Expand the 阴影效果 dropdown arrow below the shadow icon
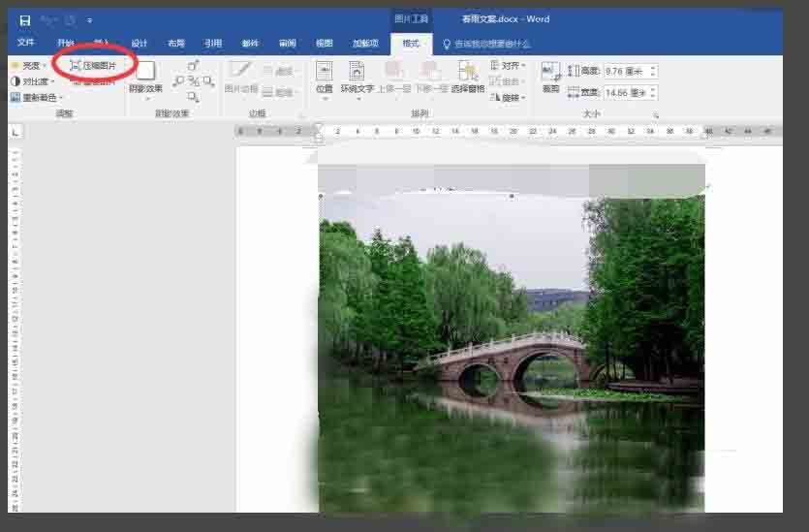 146,98
